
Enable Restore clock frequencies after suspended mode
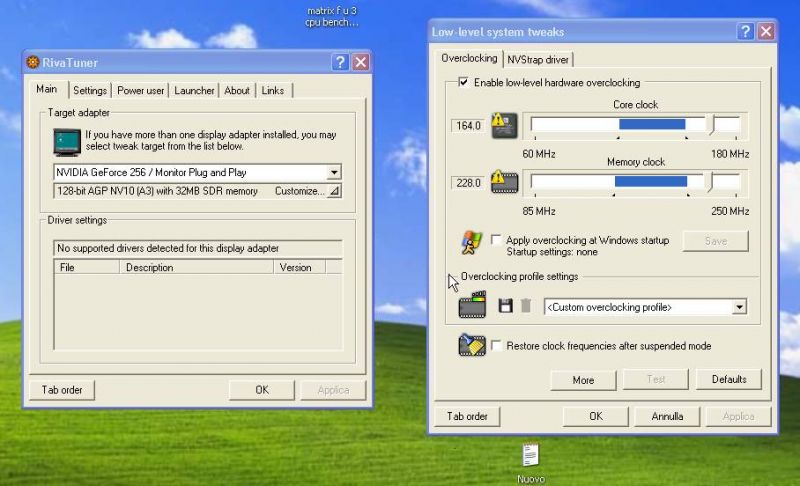point(496,346)
